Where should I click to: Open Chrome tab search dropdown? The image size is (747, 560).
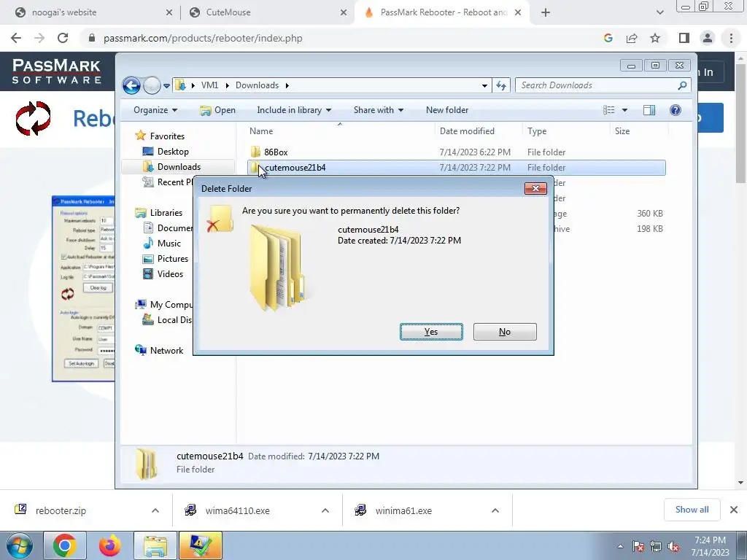tap(659, 12)
